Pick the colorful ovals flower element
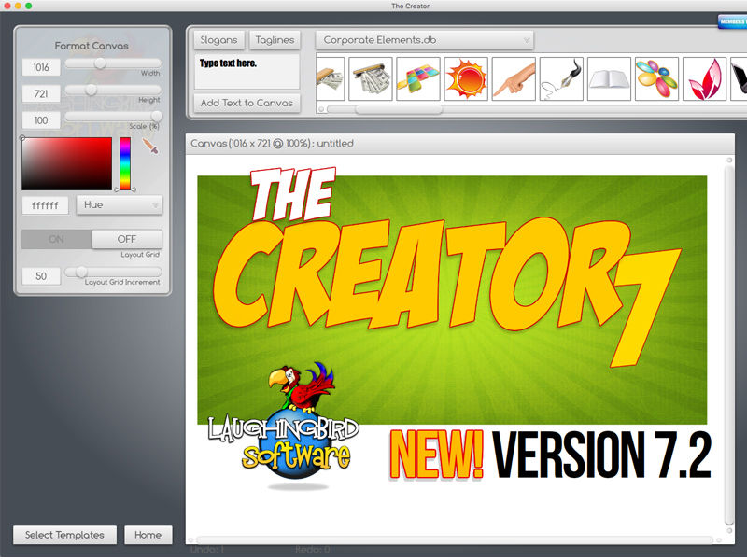The height and width of the screenshot is (560, 747). [656, 79]
